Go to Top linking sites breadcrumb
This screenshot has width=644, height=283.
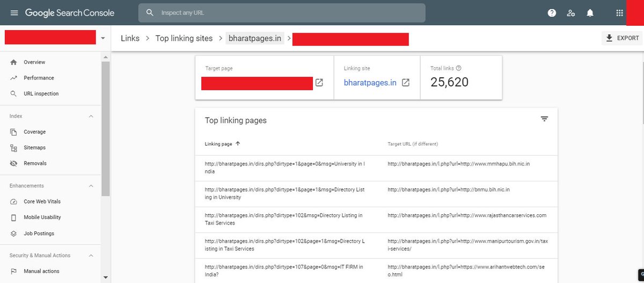[184, 39]
